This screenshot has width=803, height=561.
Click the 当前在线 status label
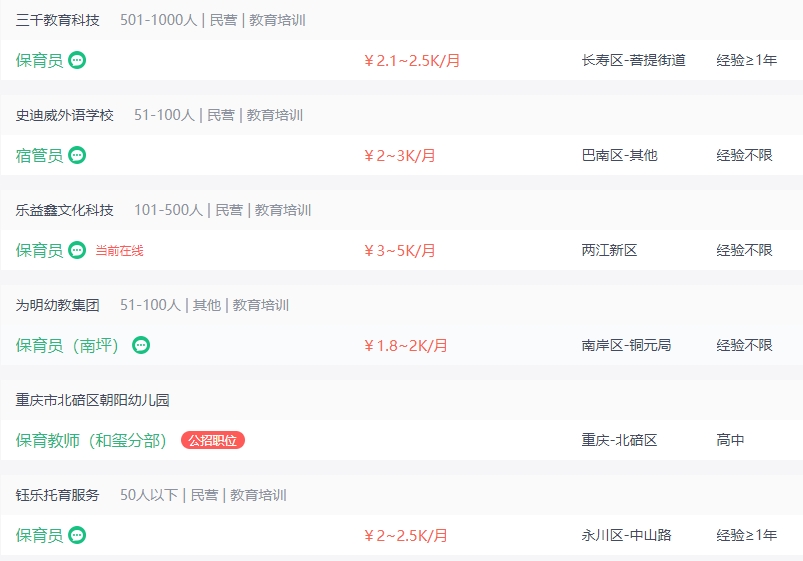(x=119, y=251)
